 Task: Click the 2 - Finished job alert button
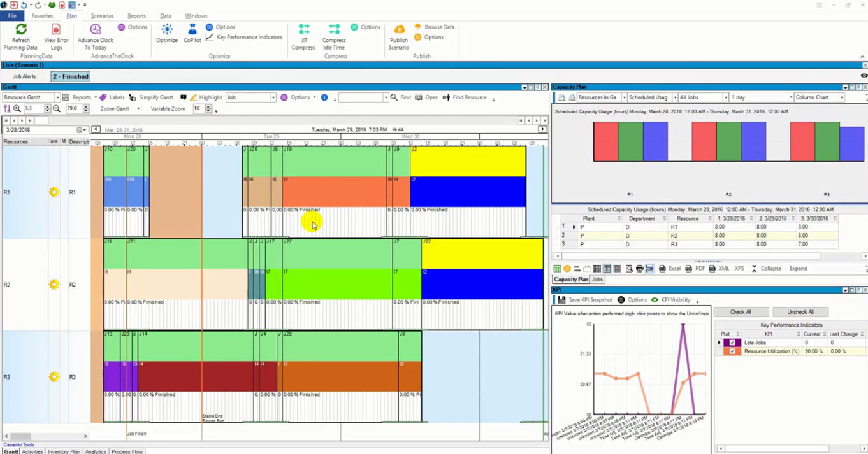(71, 76)
